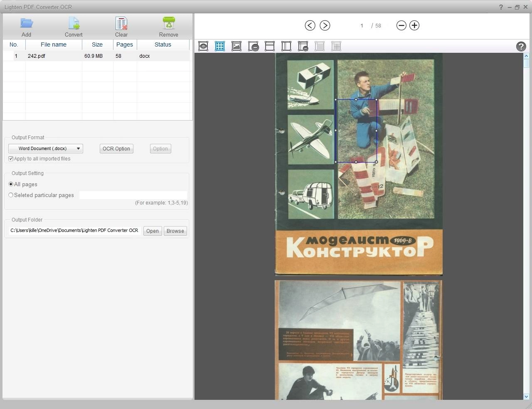
Task: Zoom in with the plus circle
Action: (414, 25)
